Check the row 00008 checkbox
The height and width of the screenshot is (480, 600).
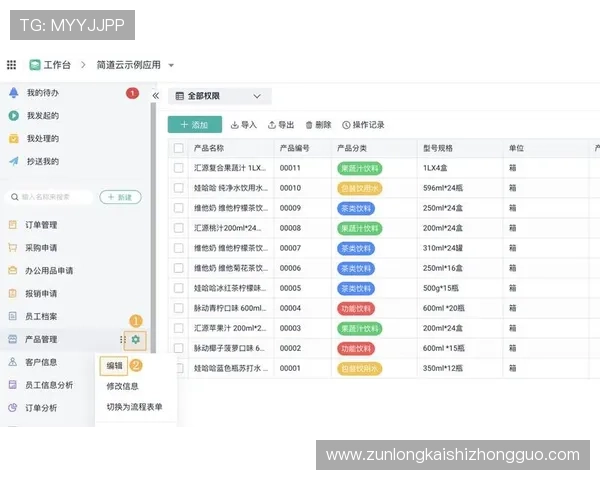pyautogui.click(x=179, y=228)
